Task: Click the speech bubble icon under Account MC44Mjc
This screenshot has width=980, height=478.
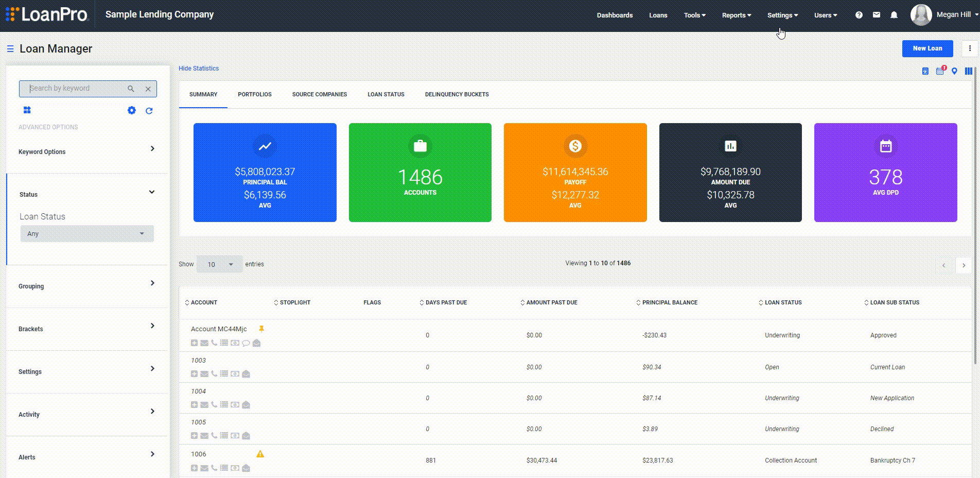Action: 246,343
